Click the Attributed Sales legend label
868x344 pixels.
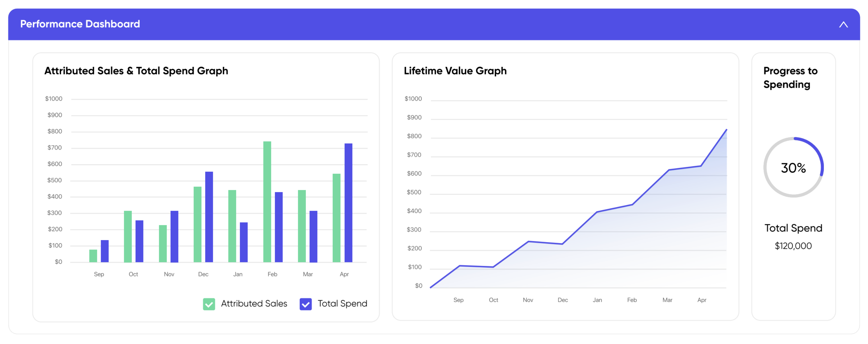click(254, 304)
